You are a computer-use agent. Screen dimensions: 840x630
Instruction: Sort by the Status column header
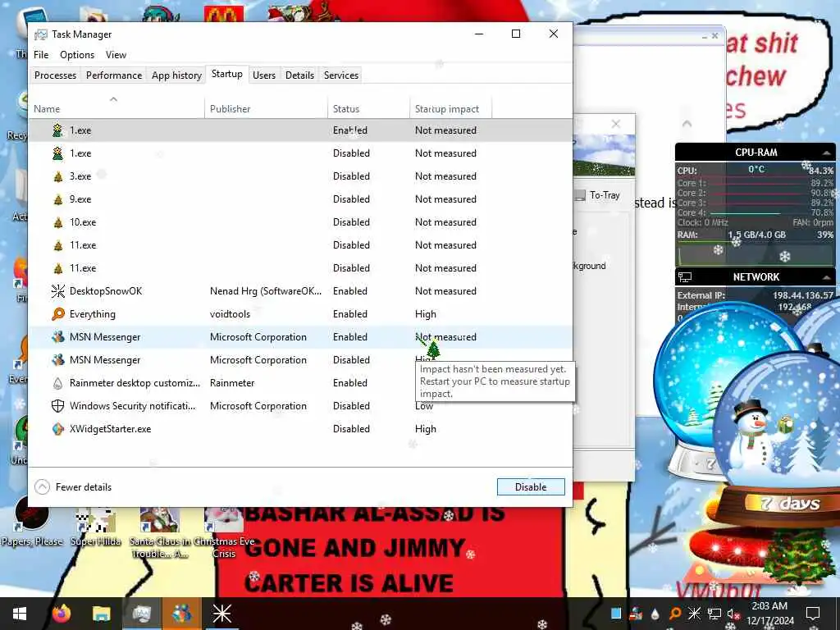click(368, 109)
